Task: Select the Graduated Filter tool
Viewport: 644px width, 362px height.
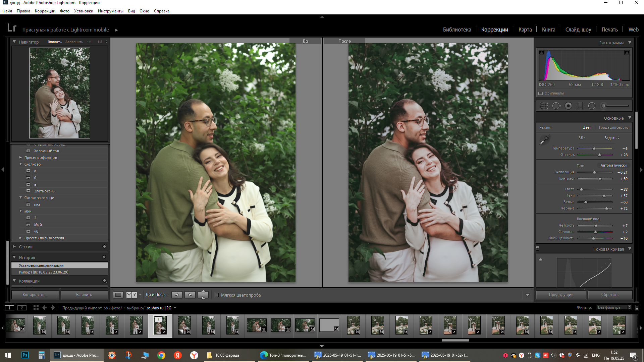Action: [x=580, y=106]
